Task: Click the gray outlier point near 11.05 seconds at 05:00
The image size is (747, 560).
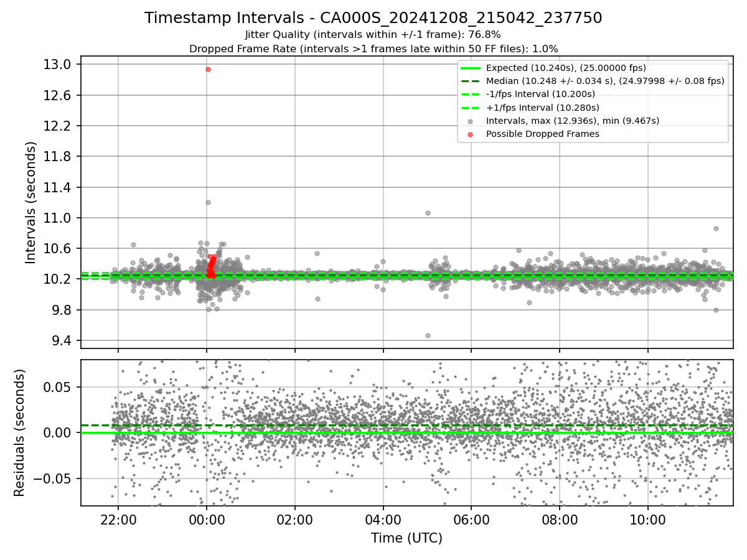Action: 428,213
